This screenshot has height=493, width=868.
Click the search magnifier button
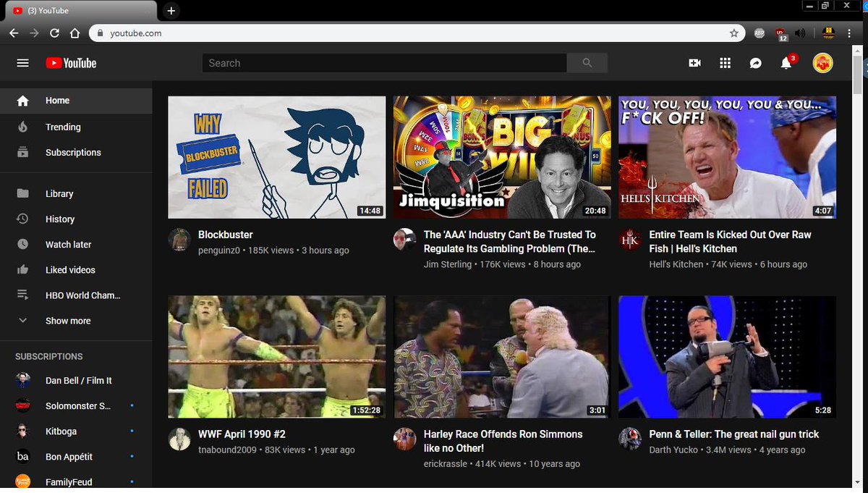(587, 63)
